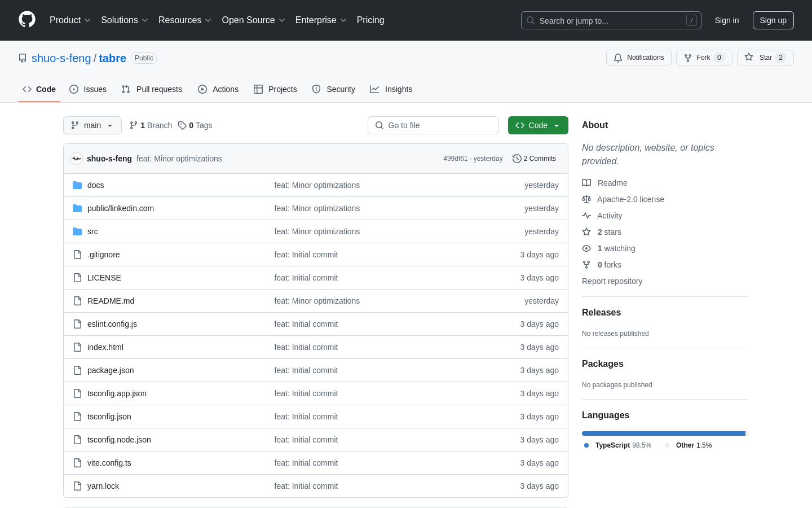Open the Insights tab
The height and width of the screenshot is (508, 812).
point(391,89)
